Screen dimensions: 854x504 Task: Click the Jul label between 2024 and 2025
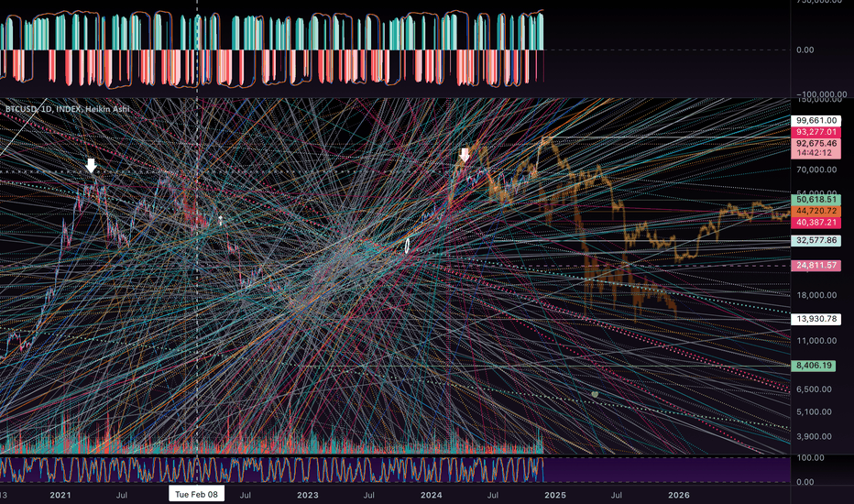[493, 495]
